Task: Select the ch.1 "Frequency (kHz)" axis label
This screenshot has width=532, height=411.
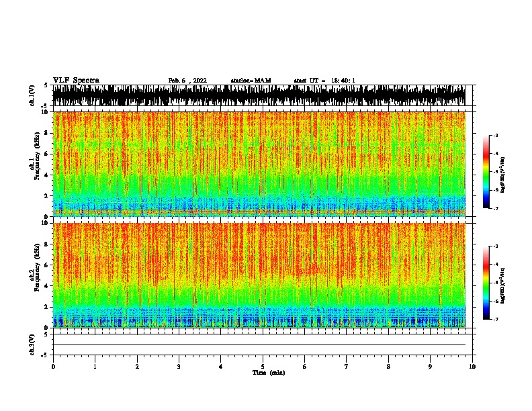Action: coord(38,156)
